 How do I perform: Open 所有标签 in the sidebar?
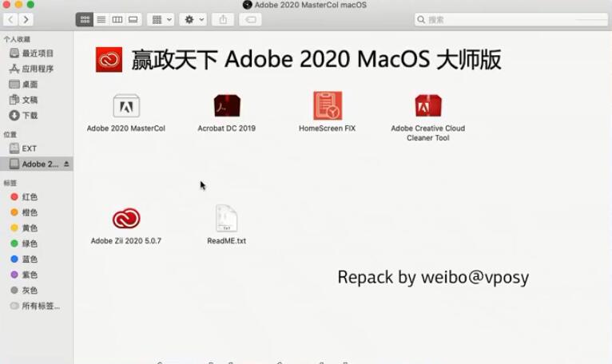[36, 307]
